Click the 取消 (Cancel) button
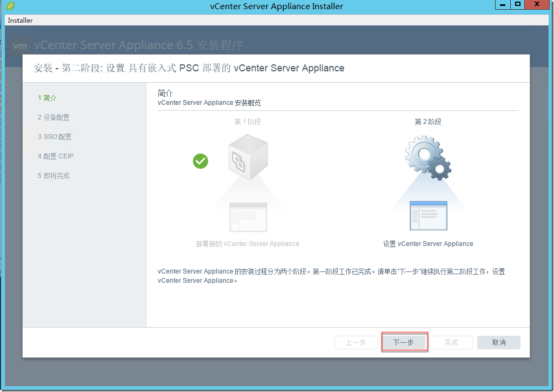 (498, 342)
